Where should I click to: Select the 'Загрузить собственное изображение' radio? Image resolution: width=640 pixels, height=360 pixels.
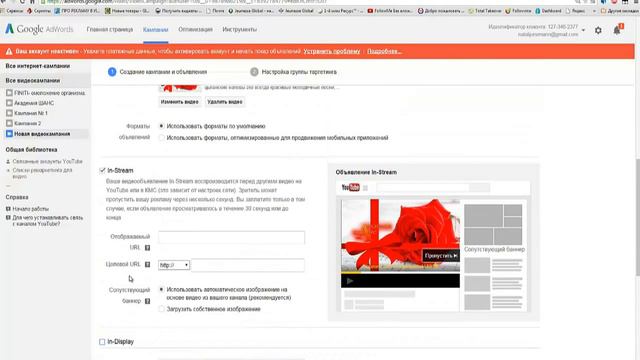(x=162, y=309)
